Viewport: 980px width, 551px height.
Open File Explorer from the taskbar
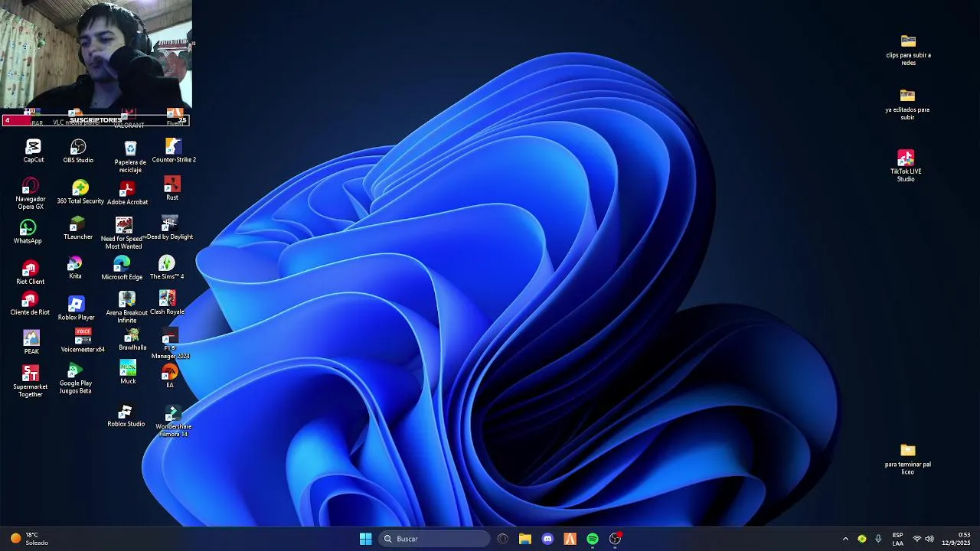(x=524, y=539)
